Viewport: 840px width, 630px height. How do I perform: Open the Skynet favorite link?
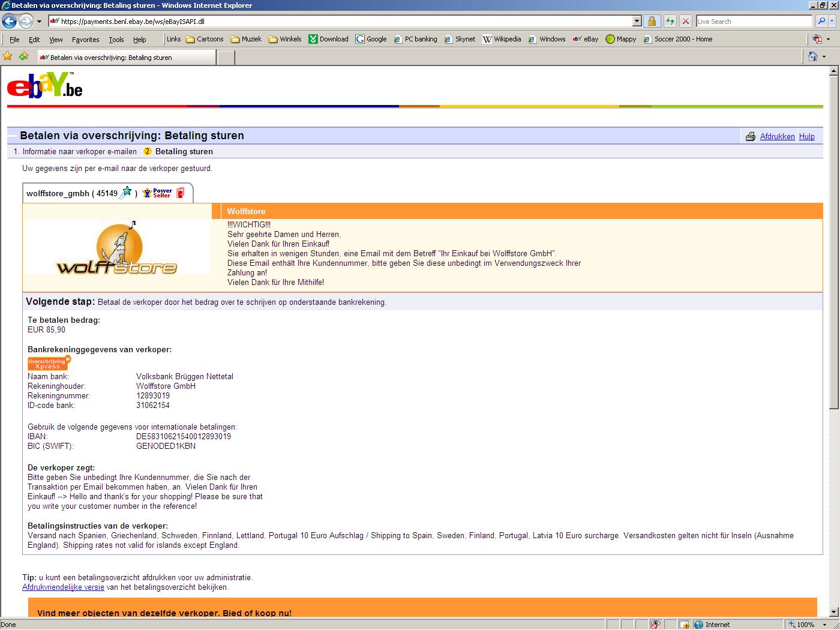pyautogui.click(x=460, y=39)
